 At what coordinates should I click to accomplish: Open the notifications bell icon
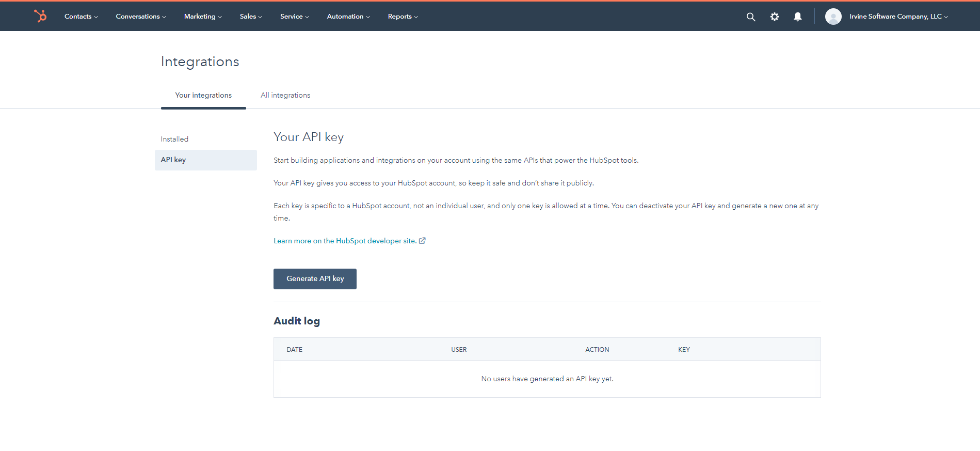click(x=798, y=17)
